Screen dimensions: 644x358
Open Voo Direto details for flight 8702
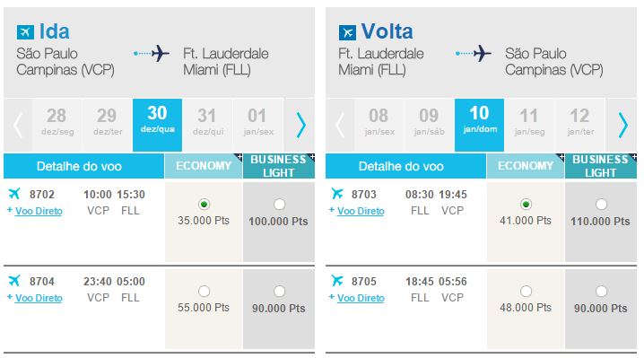click(39, 211)
